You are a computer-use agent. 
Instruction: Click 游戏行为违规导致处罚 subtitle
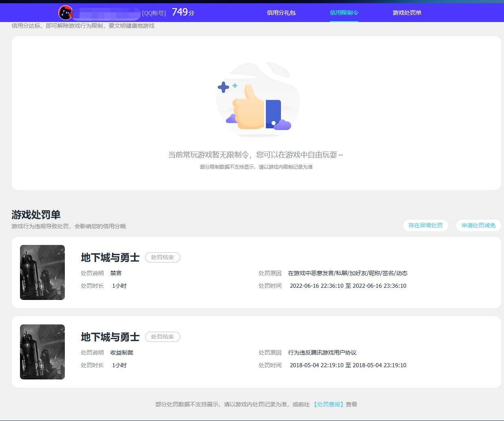pos(69,226)
